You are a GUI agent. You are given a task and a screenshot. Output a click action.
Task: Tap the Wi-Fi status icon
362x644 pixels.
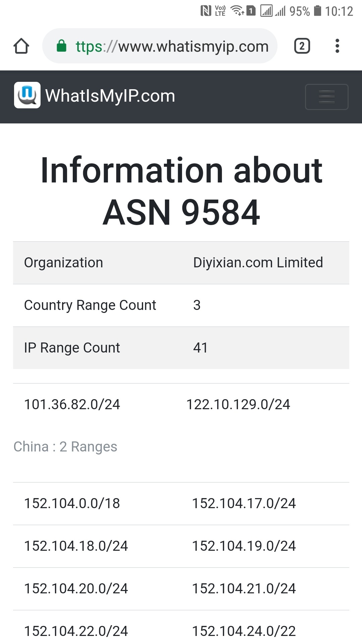[x=237, y=11]
